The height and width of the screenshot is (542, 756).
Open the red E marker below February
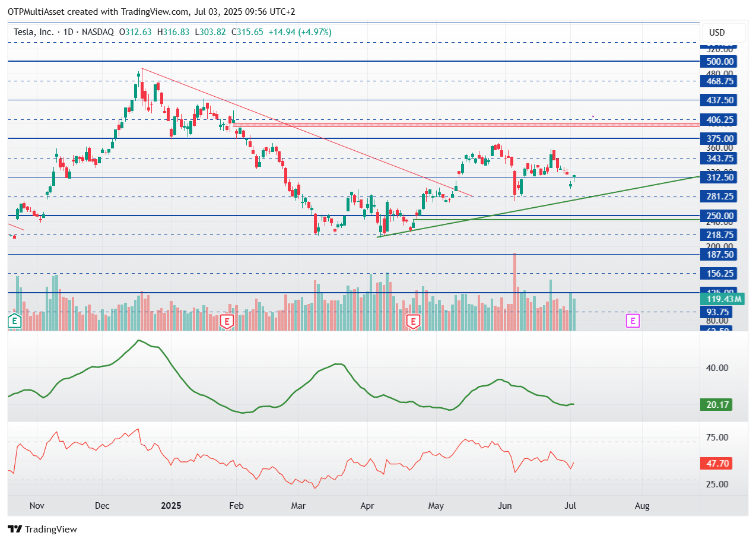pos(226,322)
